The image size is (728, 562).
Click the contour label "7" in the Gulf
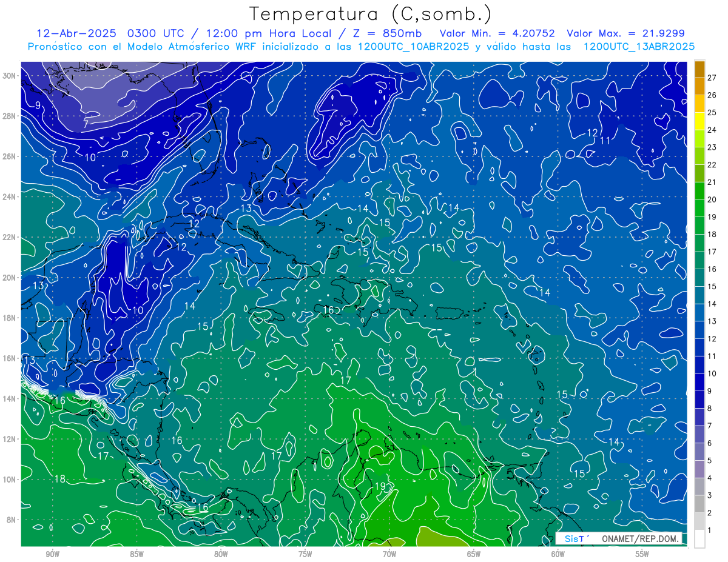[86, 123]
